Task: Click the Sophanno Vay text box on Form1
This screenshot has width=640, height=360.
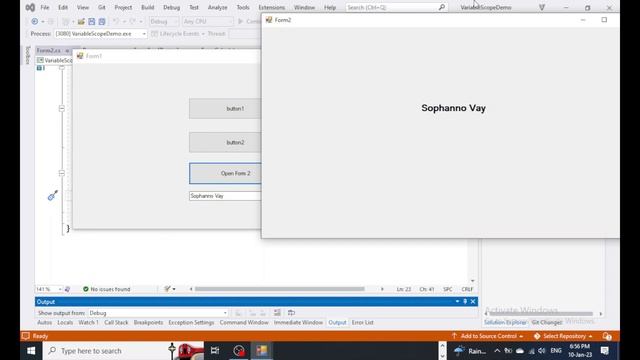Action: tap(225, 196)
